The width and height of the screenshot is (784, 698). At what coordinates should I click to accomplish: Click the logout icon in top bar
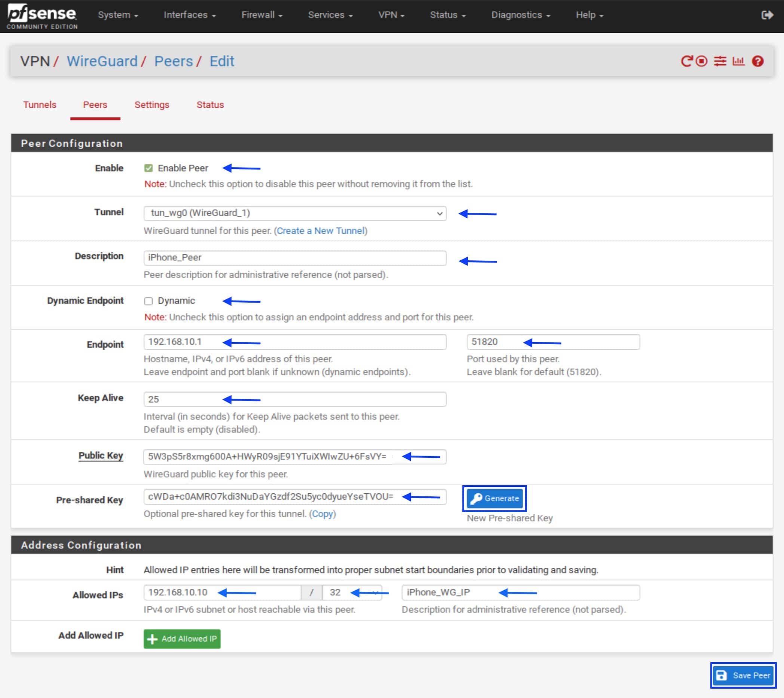coord(767,15)
